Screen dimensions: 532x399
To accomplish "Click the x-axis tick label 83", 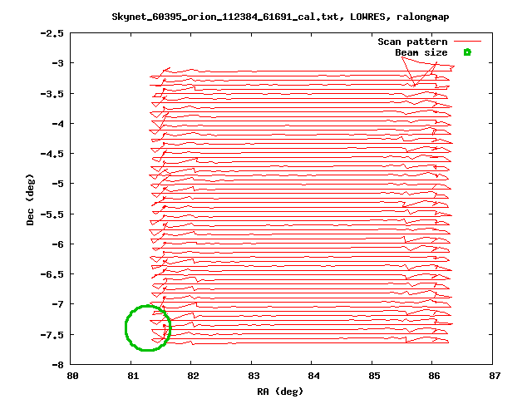I will [x=254, y=376].
